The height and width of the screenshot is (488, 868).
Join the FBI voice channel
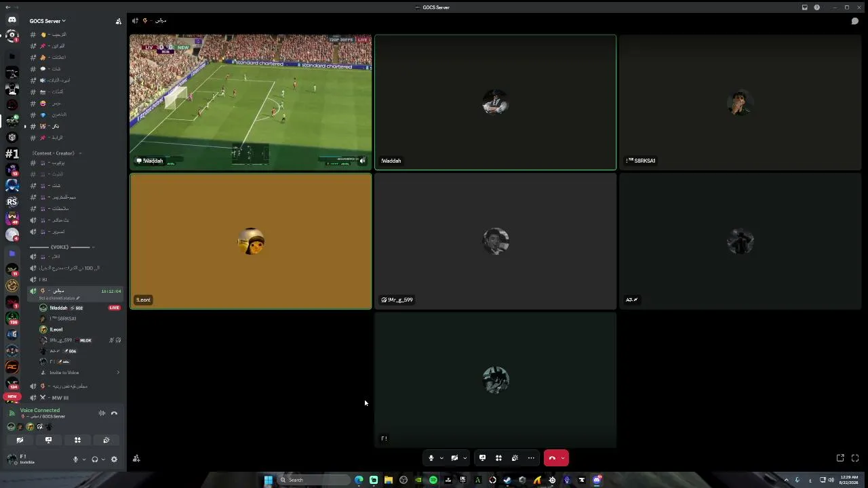[x=75, y=279]
